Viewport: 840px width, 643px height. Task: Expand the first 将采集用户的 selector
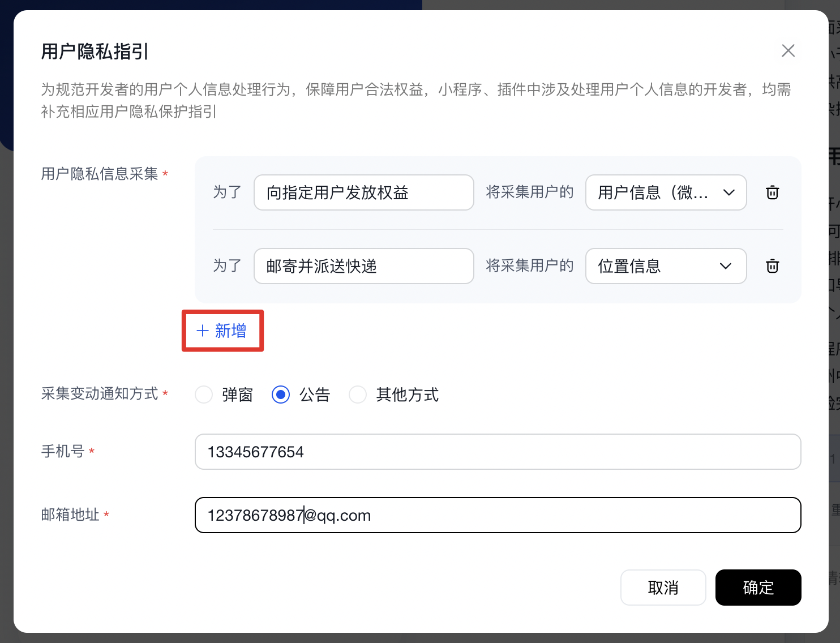pyautogui.click(x=666, y=192)
